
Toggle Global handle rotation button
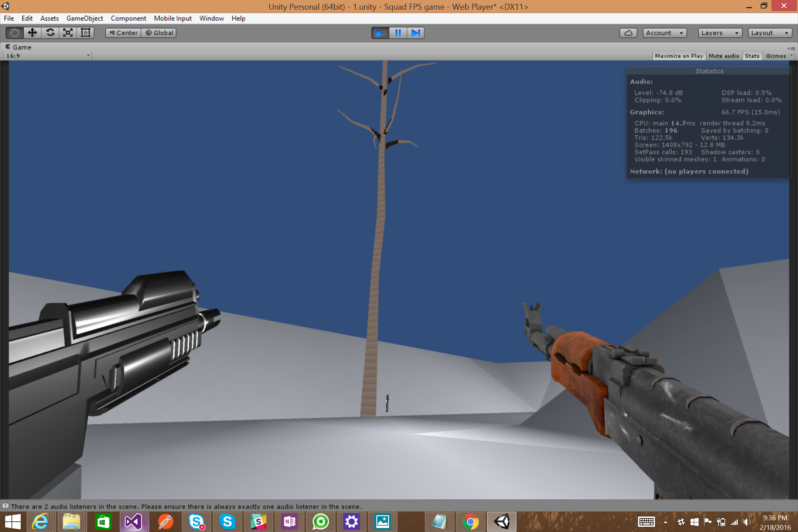coord(159,33)
